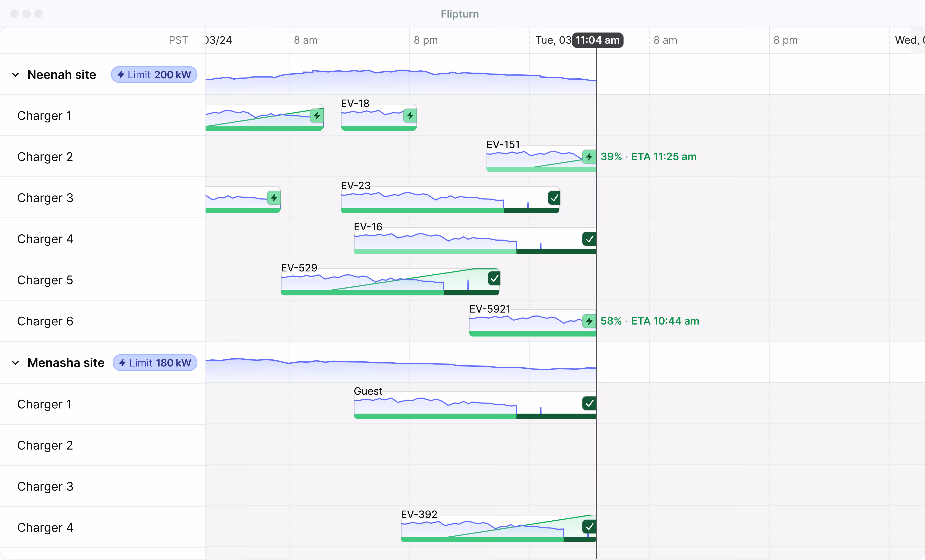Collapse the Menasha site section
925x560 pixels.
[15, 363]
